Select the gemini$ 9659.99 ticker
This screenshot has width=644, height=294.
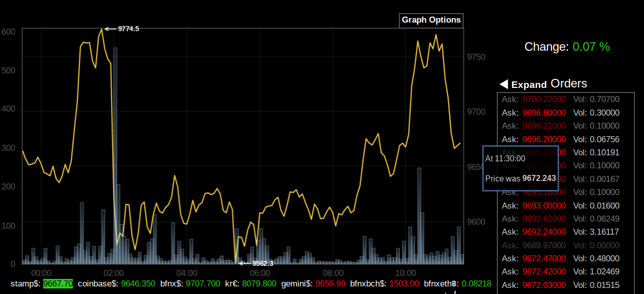pos(331,283)
